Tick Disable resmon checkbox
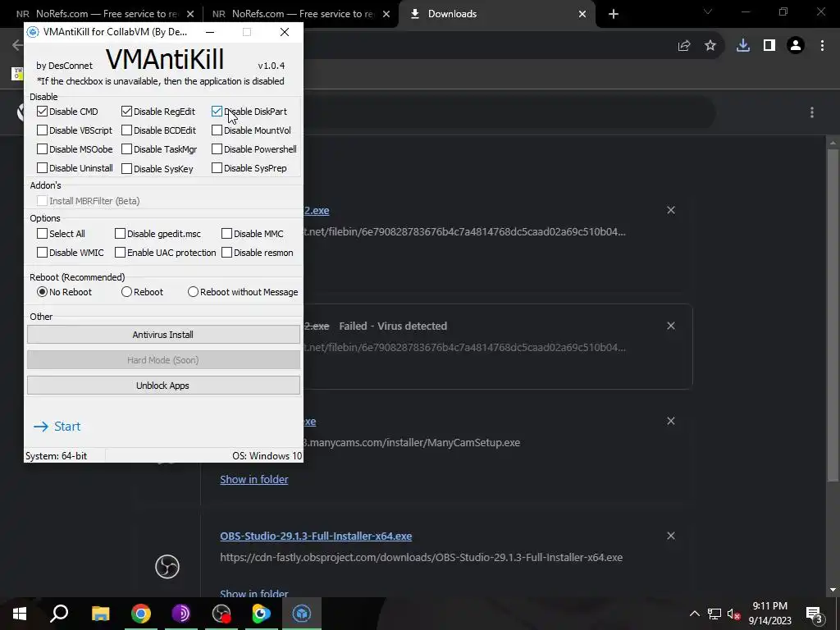Viewport: 840px width, 630px height. coord(226,253)
